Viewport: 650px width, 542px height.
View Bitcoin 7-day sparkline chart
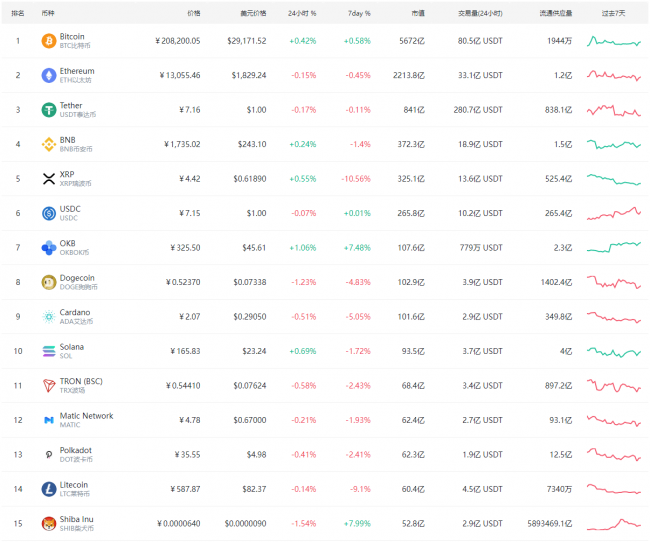coord(614,41)
